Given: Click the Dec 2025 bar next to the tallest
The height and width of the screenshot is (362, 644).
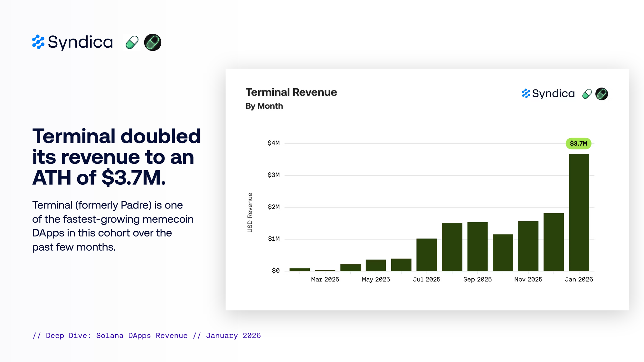Looking at the screenshot, I should [x=554, y=242].
